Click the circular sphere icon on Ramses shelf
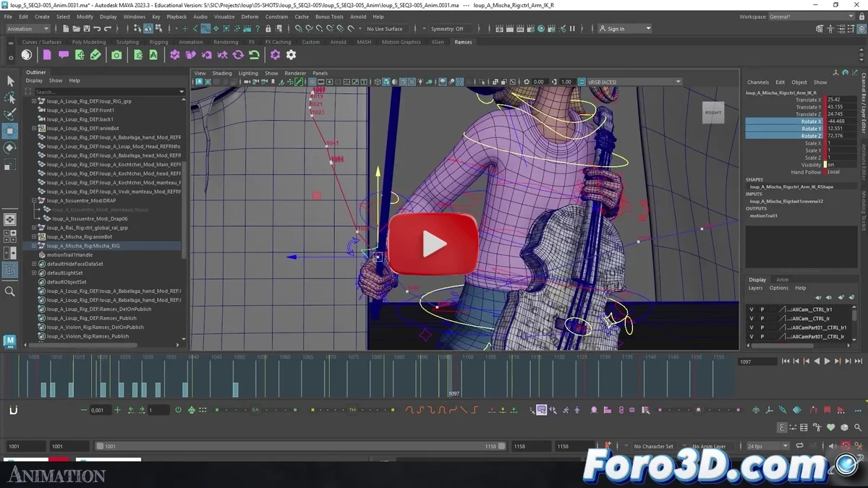 [x=27, y=55]
